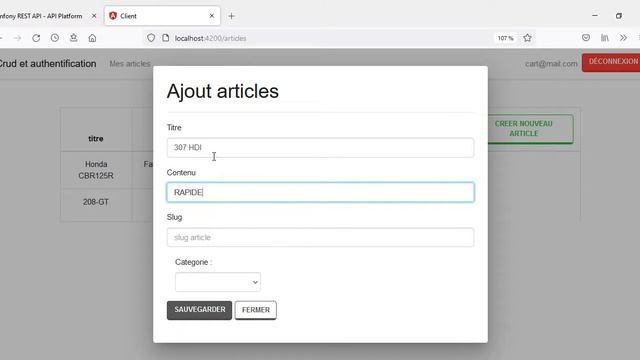640x360 pixels.
Task: Show site information page icon
Action: (165, 38)
